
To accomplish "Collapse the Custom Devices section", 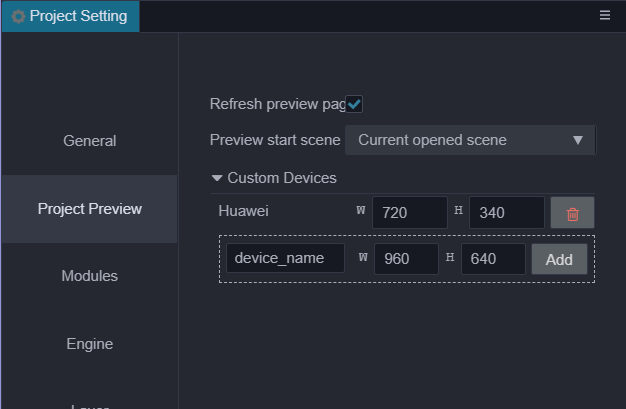I will 217,178.
